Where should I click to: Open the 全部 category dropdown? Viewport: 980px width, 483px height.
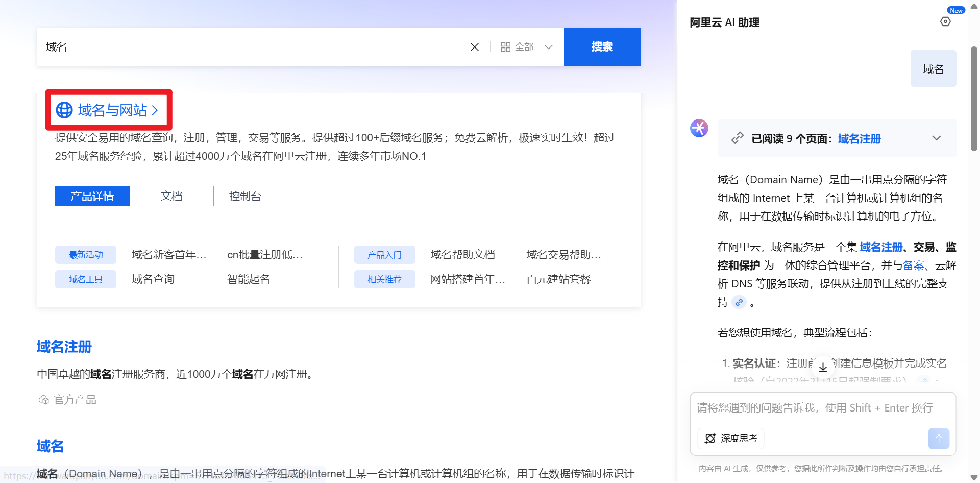(x=527, y=47)
